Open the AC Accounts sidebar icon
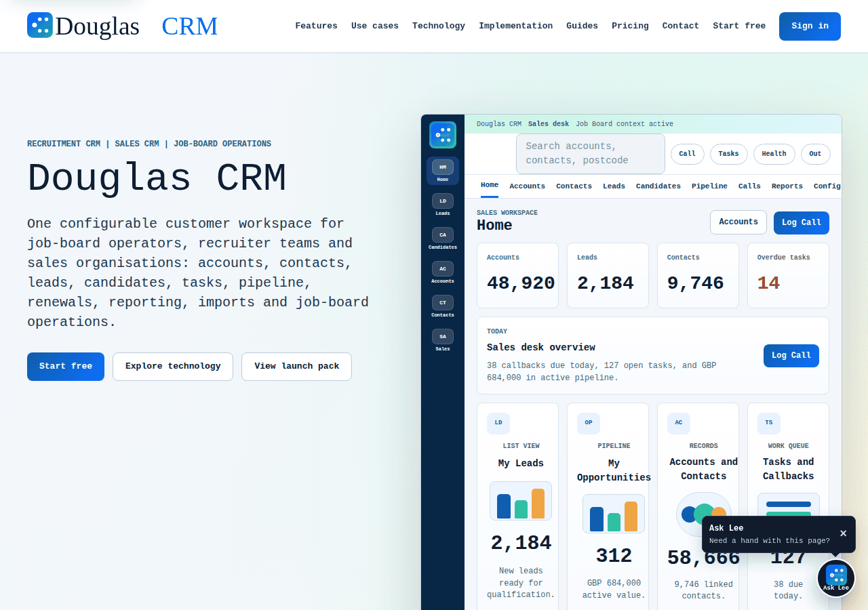This screenshot has width=868, height=610. 443,272
